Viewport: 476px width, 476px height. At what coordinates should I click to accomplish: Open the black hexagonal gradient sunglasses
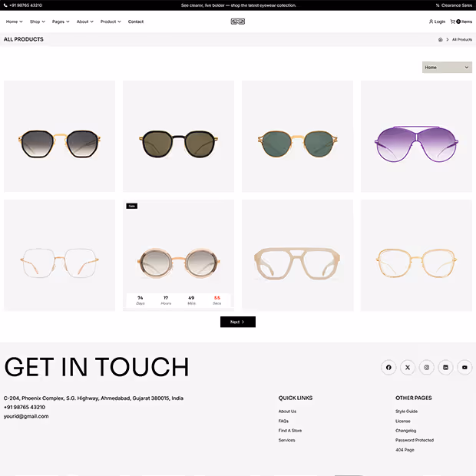click(x=60, y=137)
